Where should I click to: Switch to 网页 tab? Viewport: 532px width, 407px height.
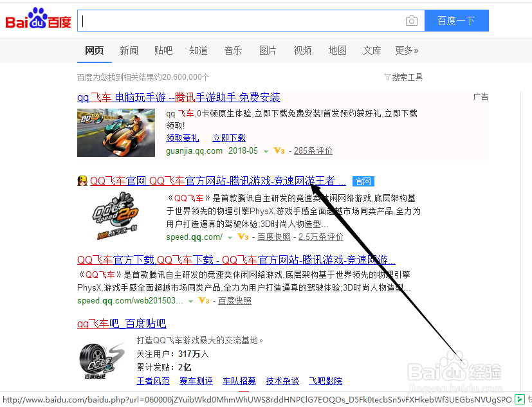95,51
